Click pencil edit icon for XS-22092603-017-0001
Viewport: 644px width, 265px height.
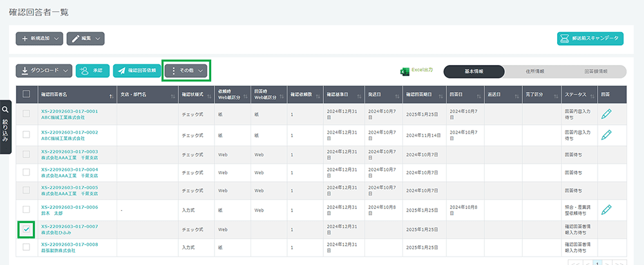(x=606, y=114)
